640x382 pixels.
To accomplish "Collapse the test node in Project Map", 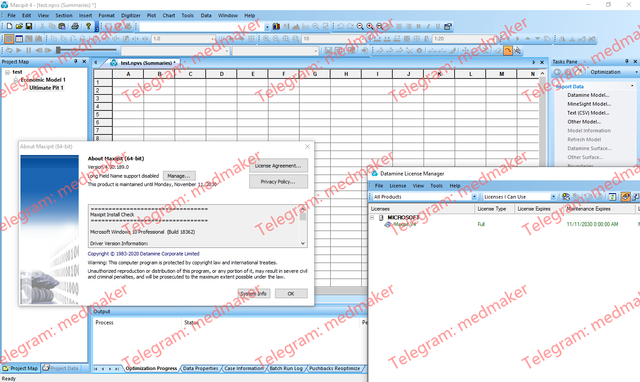I will click(7, 72).
